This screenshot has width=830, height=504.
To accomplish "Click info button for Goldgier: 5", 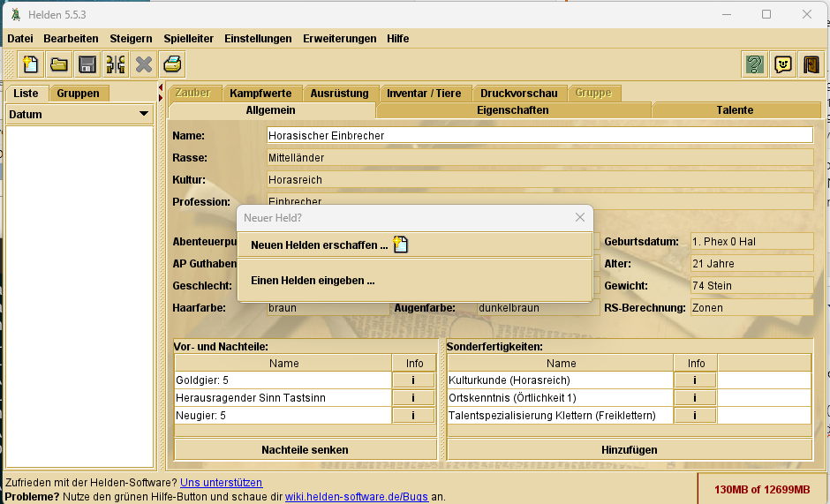I will point(413,380).
